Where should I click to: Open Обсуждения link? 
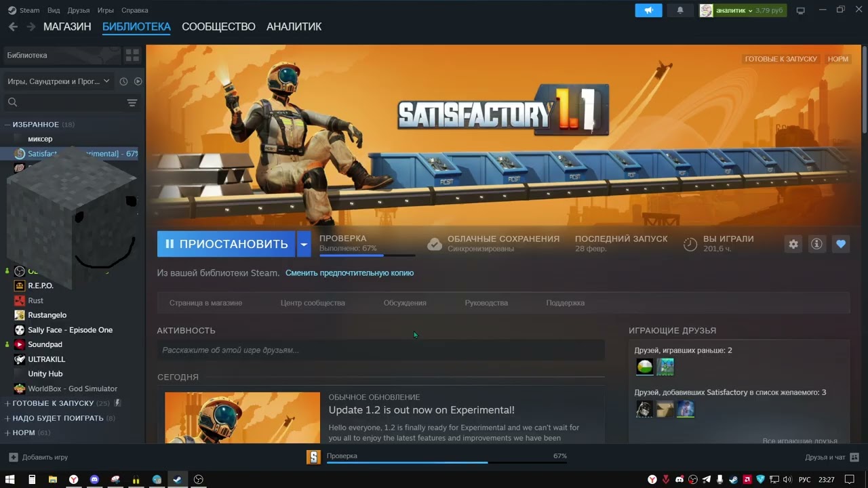(405, 303)
